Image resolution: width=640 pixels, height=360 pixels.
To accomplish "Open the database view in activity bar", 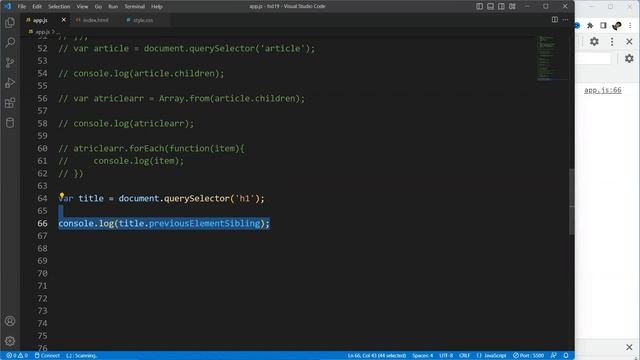I will [x=10, y=122].
